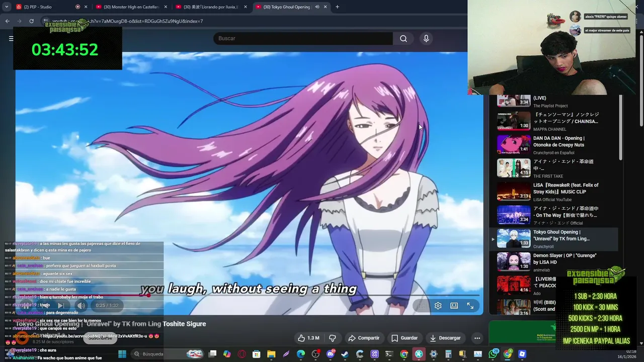Dislike the Tokyo Ghoul video

pos(333,338)
